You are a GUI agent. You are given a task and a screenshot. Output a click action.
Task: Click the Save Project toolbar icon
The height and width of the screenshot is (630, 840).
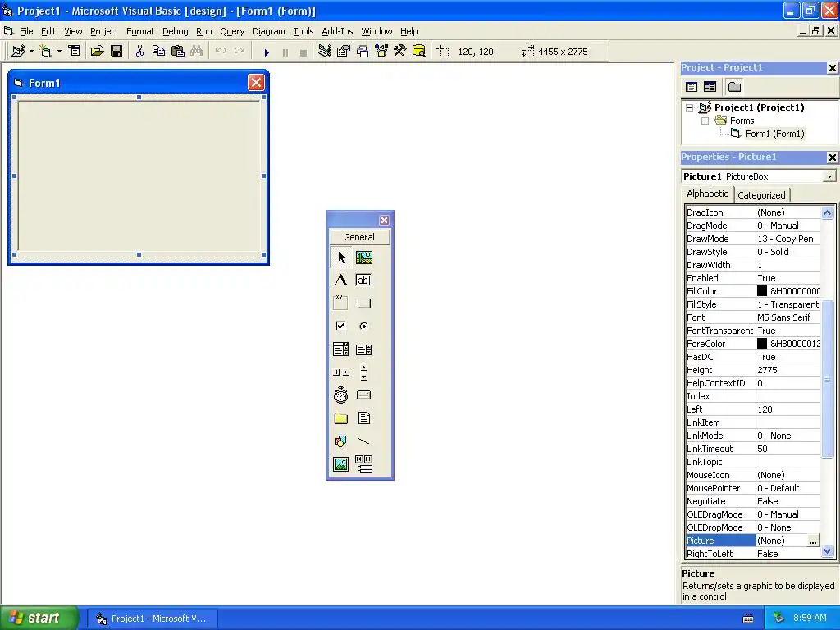pyautogui.click(x=116, y=52)
